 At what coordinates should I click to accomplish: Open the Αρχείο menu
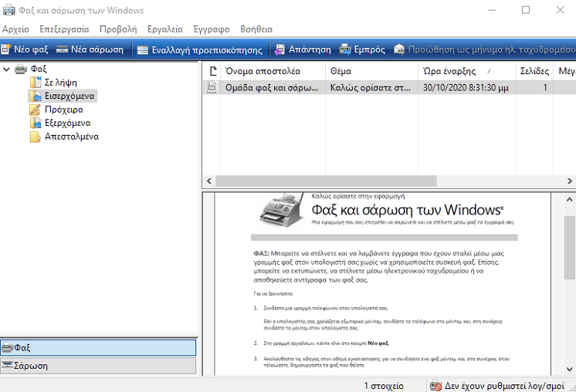point(15,29)
